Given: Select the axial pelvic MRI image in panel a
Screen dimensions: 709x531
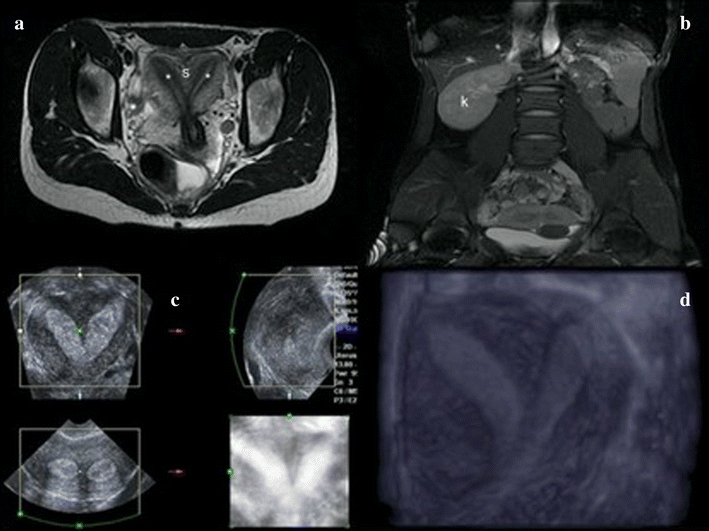Looking at the screenshot, I should coord(180,121).
